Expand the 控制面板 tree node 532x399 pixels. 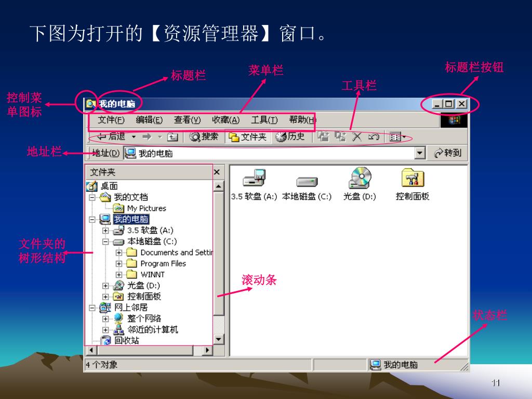click(105, 297)
